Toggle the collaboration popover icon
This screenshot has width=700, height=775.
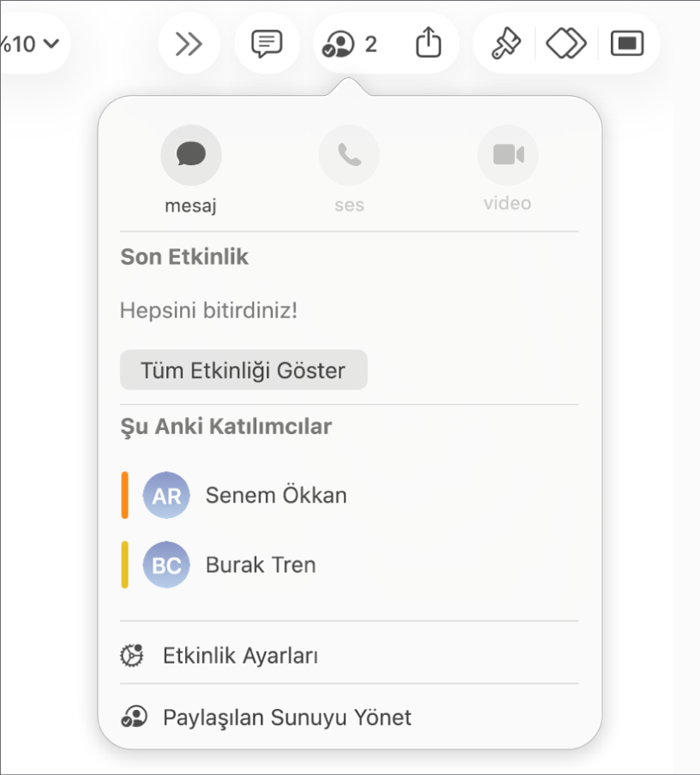(x=338, y=45)
